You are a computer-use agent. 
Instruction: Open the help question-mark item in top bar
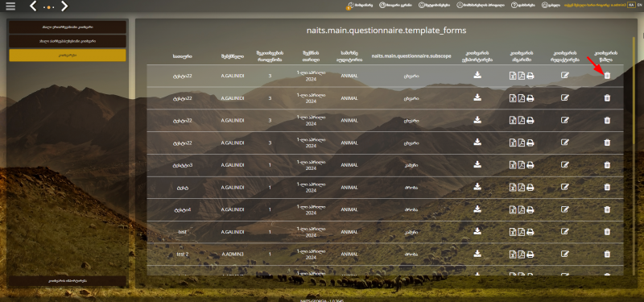coord(522,6)
